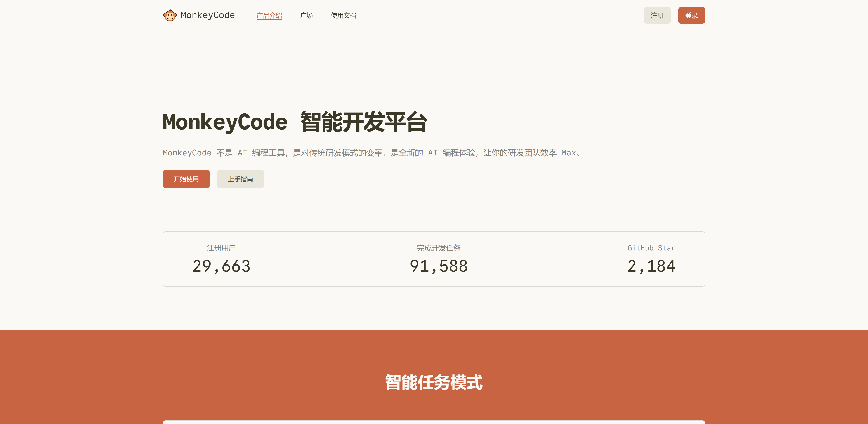Screen dimensions: 868x424
Task: Click the large MonkeyCode word in hero title
Action: click(x=225, y=122)
